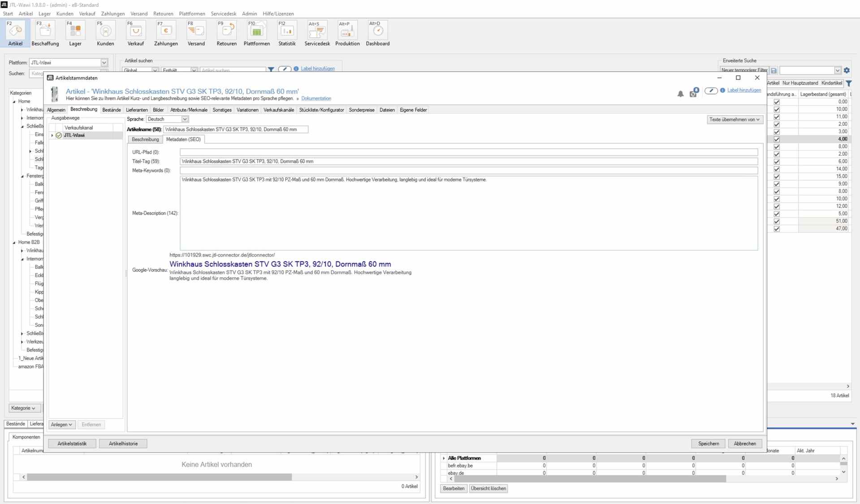Click the label pencil pill icon in Artikelstammdaten
Image resolution: width=860 pixels, height=504 pixels.
coord(711,90)
